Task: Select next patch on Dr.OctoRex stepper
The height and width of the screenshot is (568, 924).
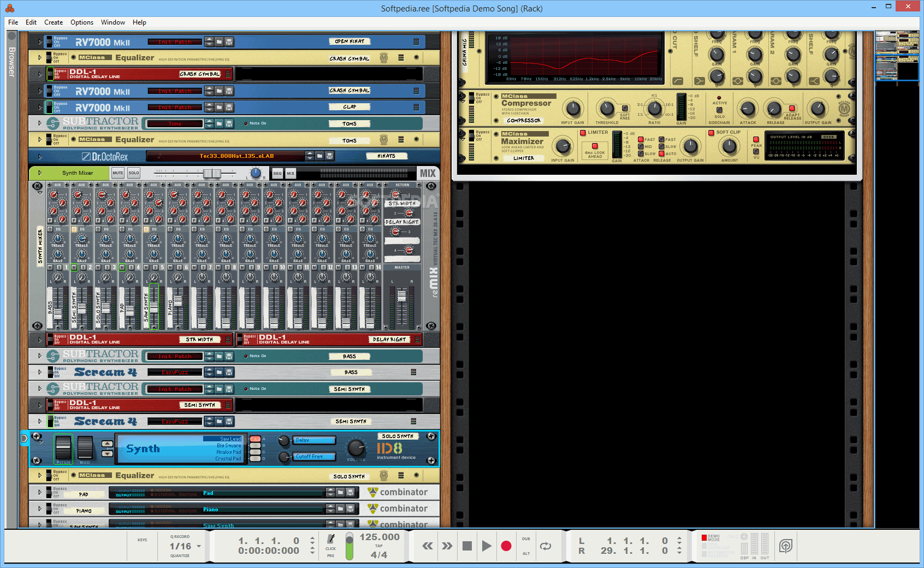Action: (x=310, y=158)
